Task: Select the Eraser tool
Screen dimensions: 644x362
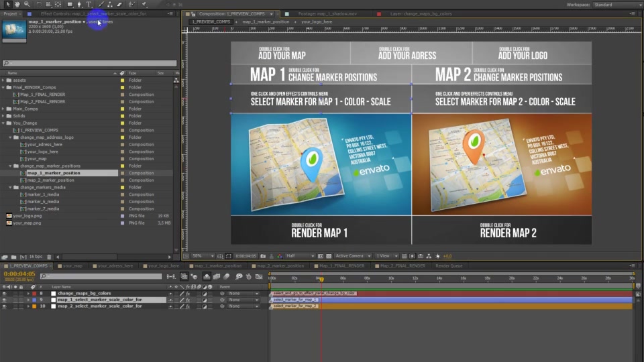Action: [119, 4]
